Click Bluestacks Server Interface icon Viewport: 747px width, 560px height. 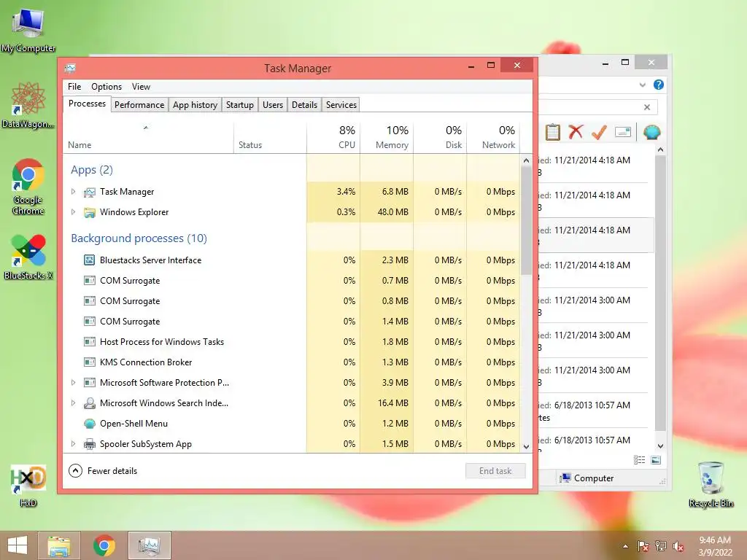click(89, 260)
